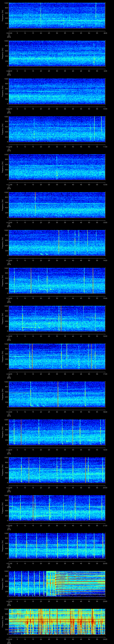Click the "14:00" end time label
The image size is (114, 644).
(x=105, y=260)
